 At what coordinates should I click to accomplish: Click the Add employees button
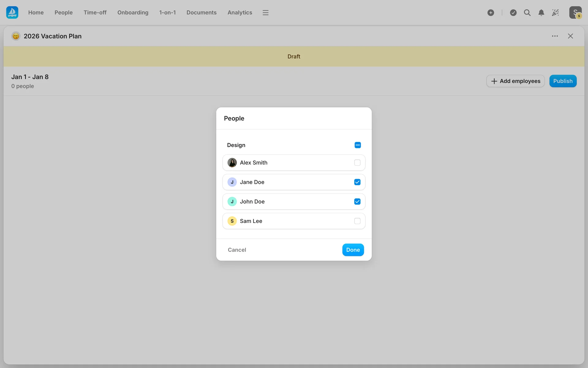(515, 81)
